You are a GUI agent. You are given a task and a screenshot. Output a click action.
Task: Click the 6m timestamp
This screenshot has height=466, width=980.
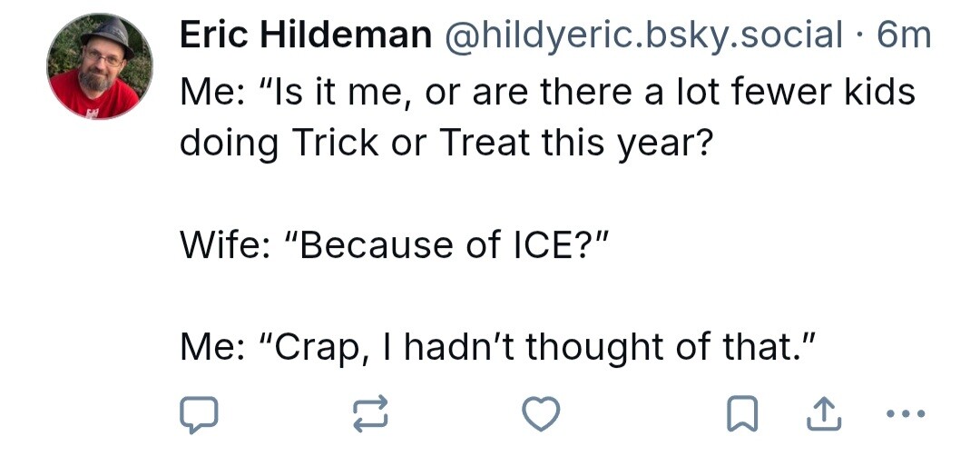tap(905, 35)
